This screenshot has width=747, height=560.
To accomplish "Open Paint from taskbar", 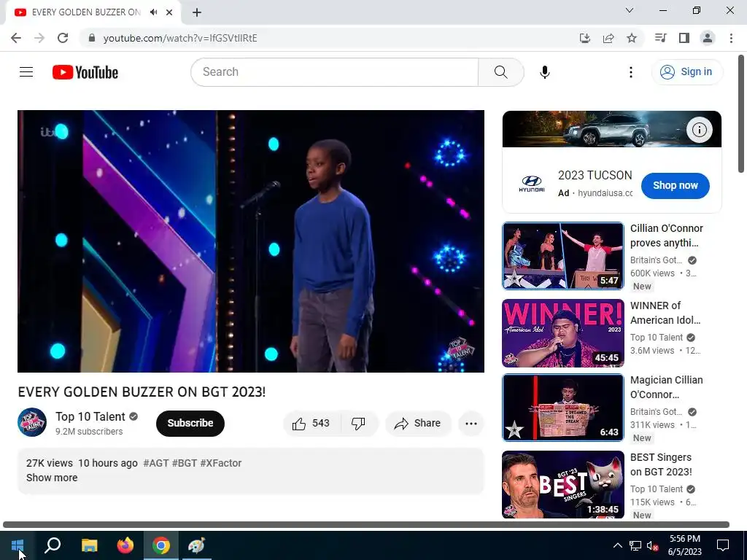I will click(196, 545).
